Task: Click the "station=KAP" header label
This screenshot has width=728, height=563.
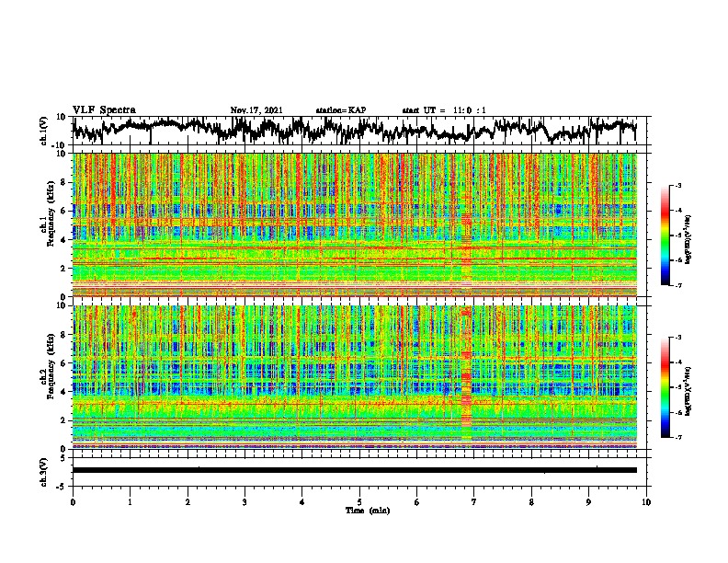Action: coord(341,110)
